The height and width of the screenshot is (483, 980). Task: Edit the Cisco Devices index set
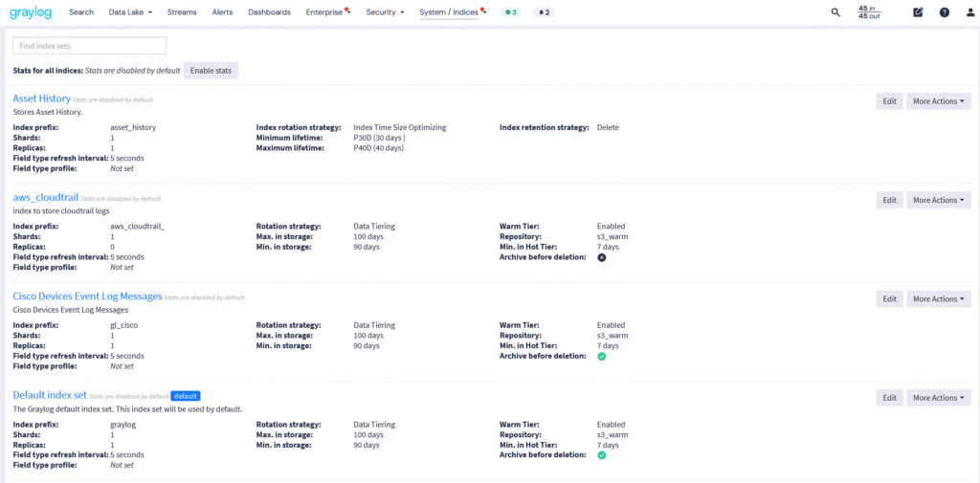889,298
